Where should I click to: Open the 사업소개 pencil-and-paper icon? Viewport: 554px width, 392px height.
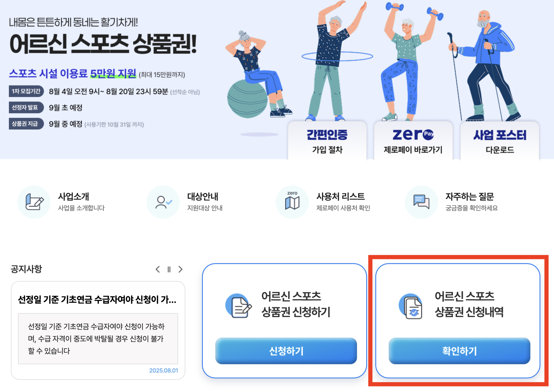(x=34, y=202)
